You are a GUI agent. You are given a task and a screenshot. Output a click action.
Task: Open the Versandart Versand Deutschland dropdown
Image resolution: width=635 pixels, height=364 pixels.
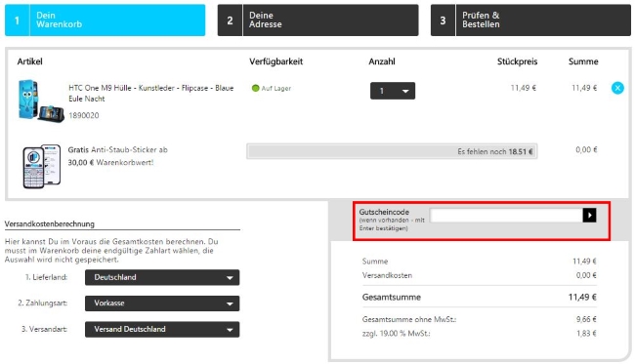pos(162,329)
